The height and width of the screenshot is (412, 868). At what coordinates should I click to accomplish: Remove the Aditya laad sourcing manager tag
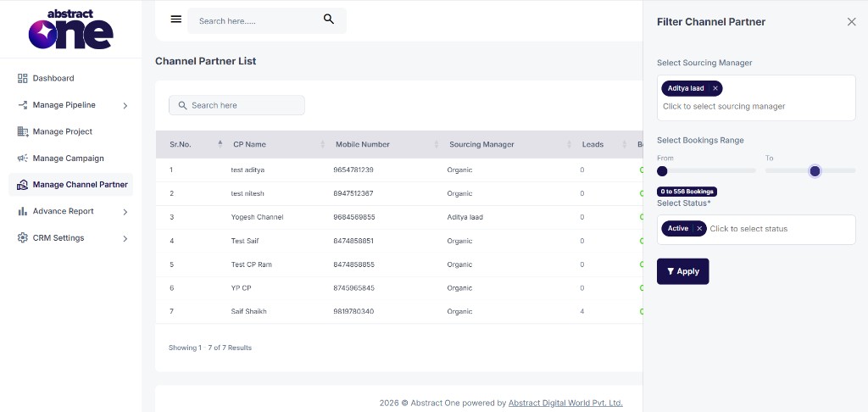(x=715, y=89)
